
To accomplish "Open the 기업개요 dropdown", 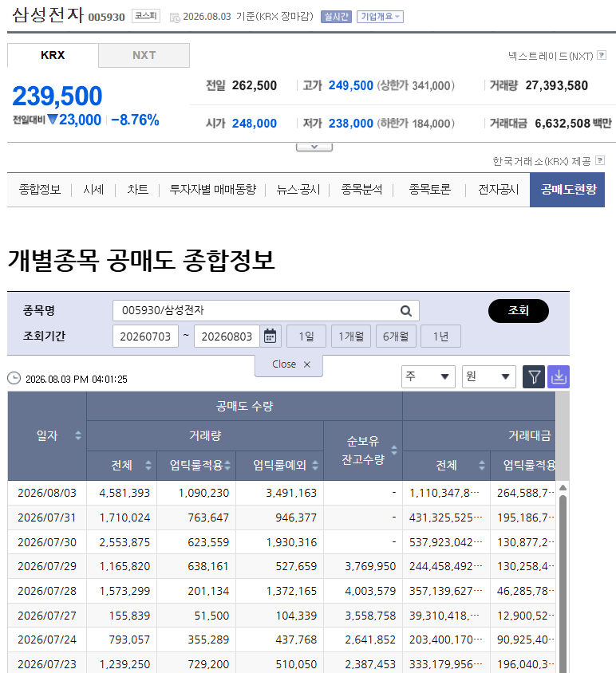I will coord(380,17).
